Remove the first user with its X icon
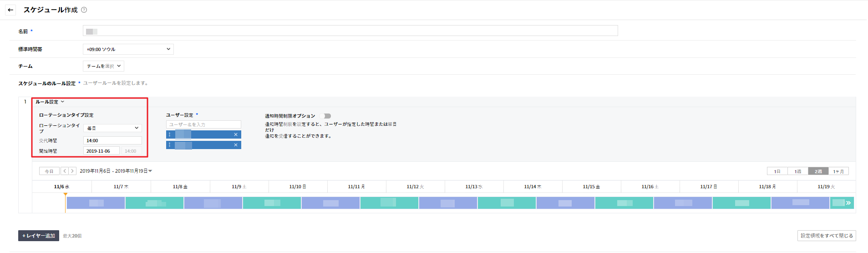The height and width of the screenshot is (253, 868). (235, 134)
